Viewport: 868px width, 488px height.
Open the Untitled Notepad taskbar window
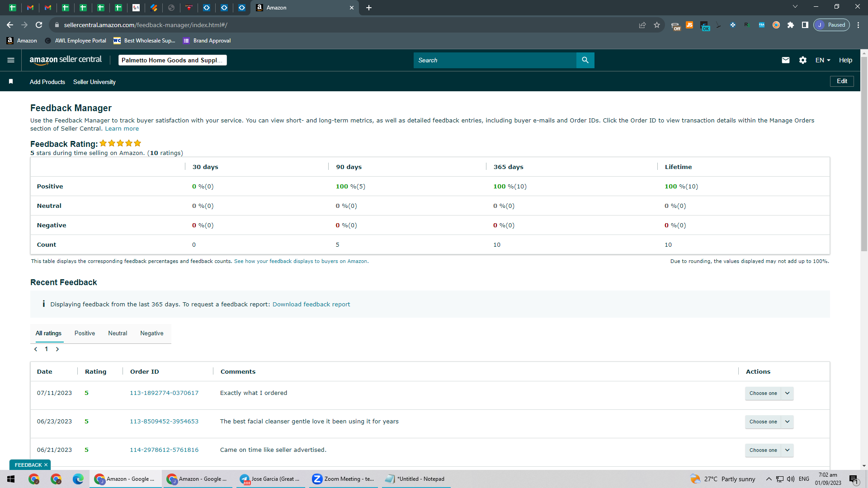(416, 479)
